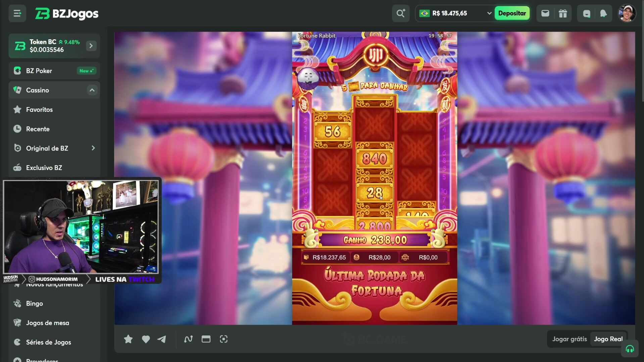The height and width of the screenshot is (362, 644).
Task: Open Séries de Jogos in the sidebar
Action: (x=54, y=342)
